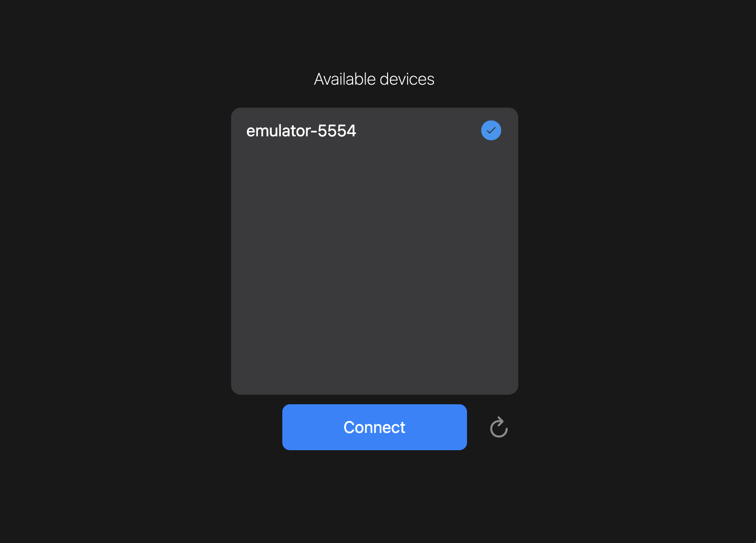Select the emulator-5554 device name
The image size is (756, 543).
(301, 131)
